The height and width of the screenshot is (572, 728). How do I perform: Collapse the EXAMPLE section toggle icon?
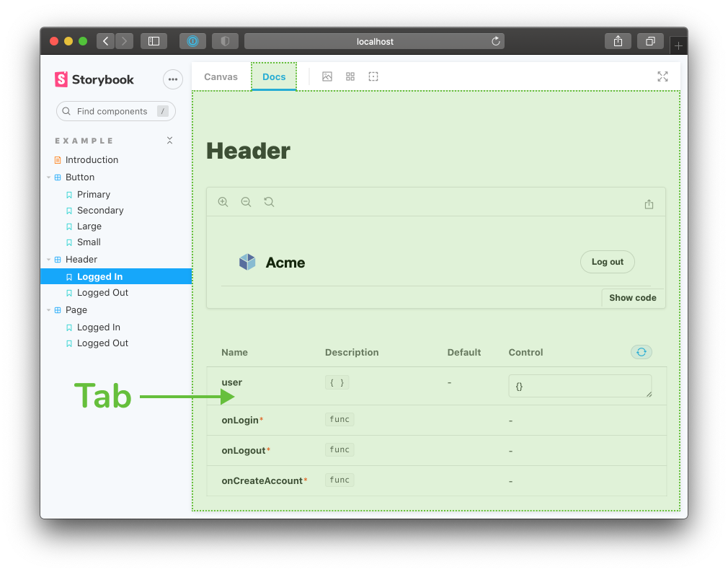[170, 141]
